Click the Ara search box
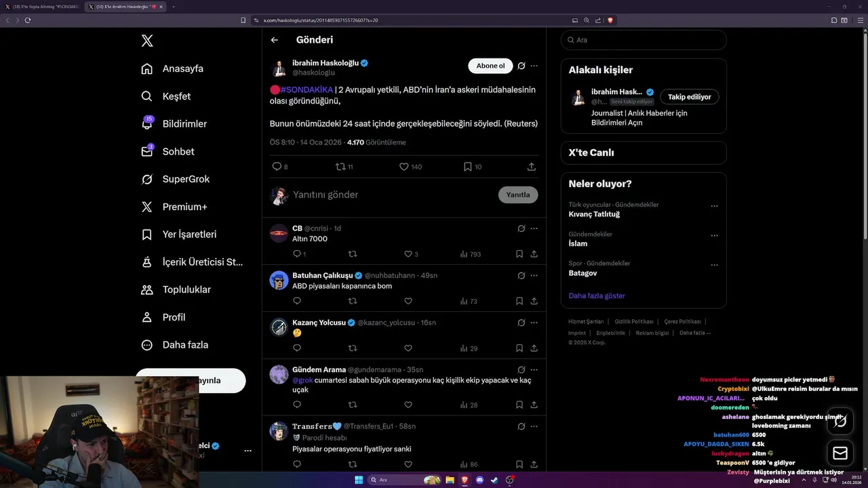The height and width of the screenshot is (488, 868). pos(644,40)
